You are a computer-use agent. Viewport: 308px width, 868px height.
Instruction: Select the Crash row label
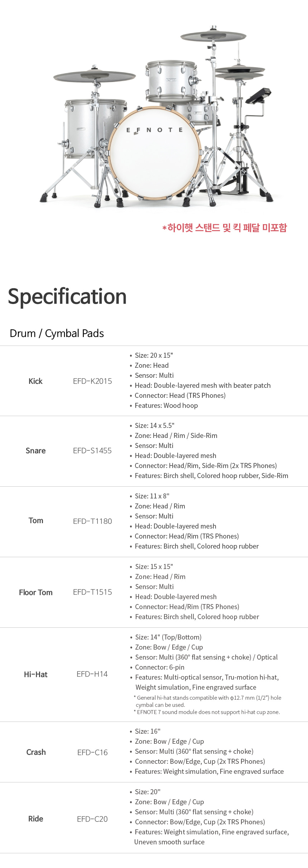pyautogui.click(x=36, y=752)
